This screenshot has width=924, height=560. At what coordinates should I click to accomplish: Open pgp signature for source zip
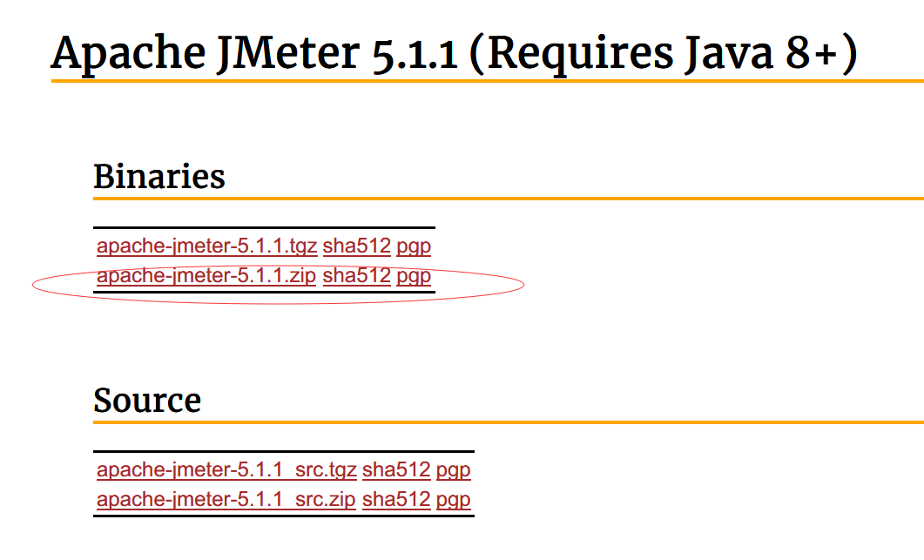(x=454, y=500)
